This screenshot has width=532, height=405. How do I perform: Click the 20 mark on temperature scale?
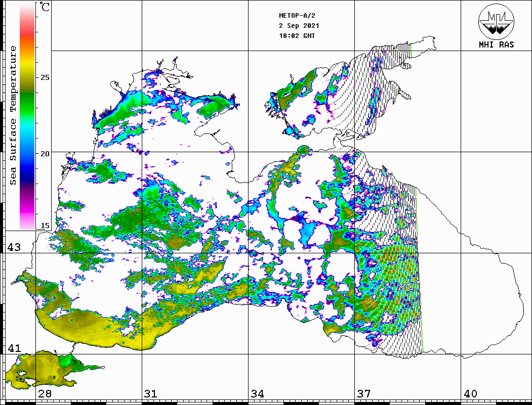coord(45,154)
